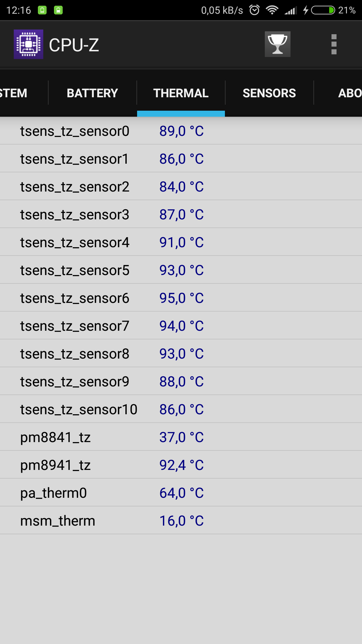Tap the second green battery notification icon
The height and width of the screenshot is (644, 362).
tap(58, 10)
